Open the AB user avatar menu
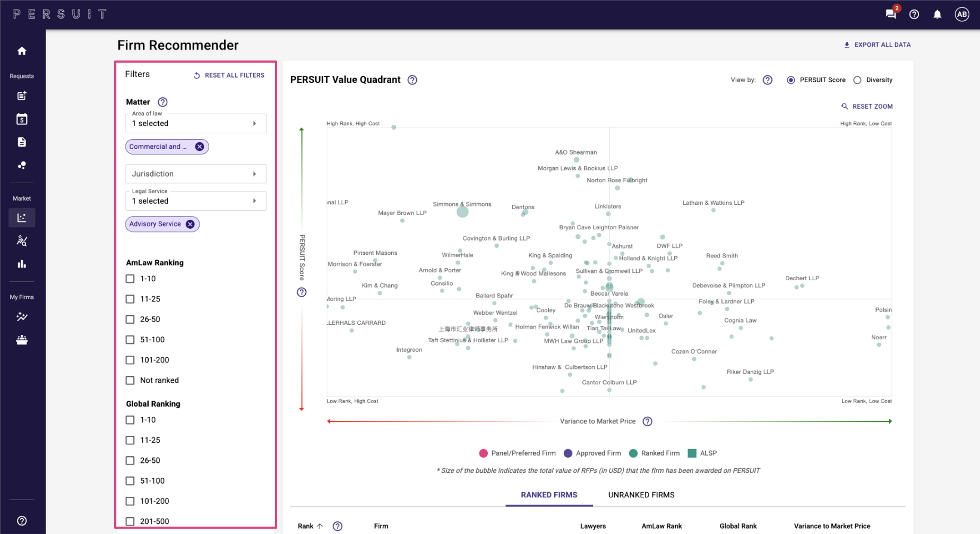980x534 pixels. click(962, 14)
